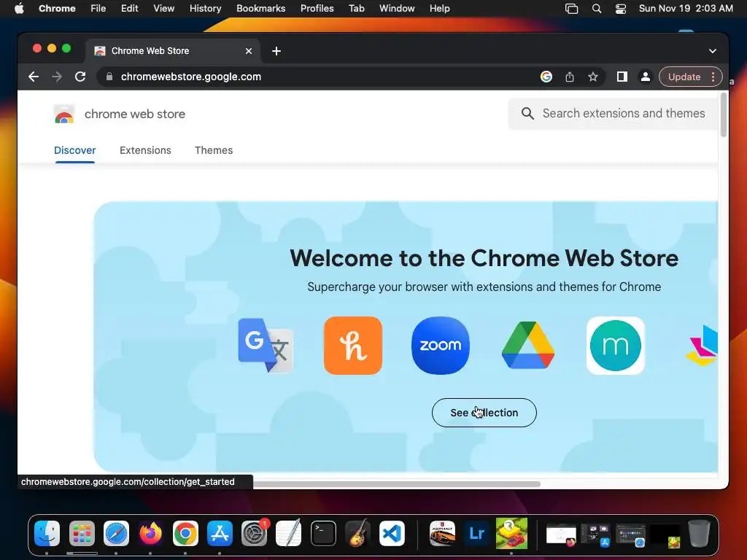
Task: Open Spotlight search in the menu bar
Action: [x=597, y=9]
